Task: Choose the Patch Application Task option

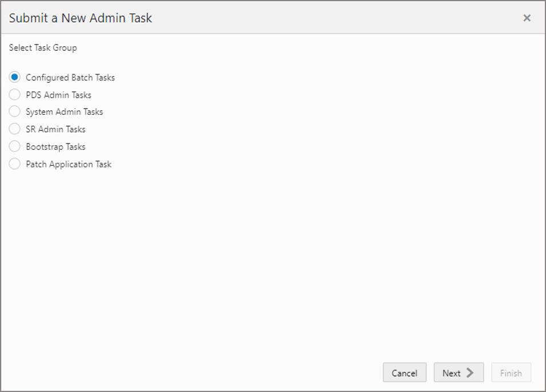Action: tap(14, 164)
